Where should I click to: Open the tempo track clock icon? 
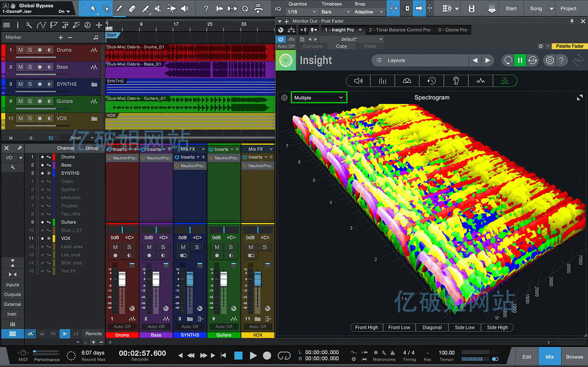click(x=88, y=25)
